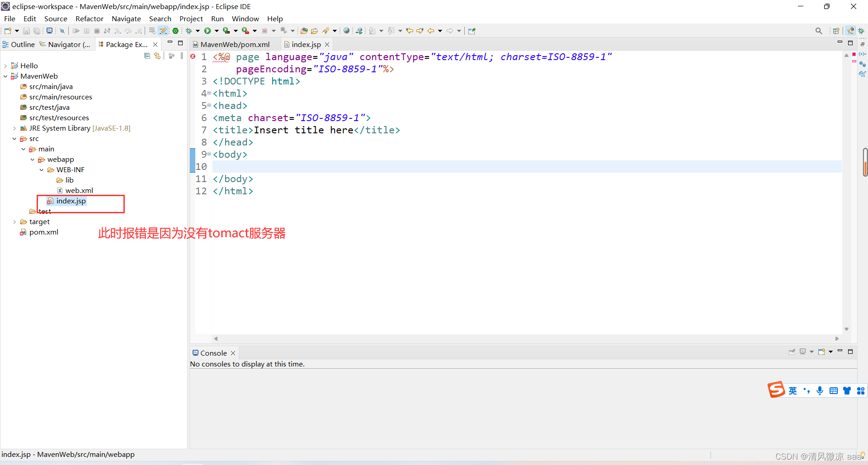Image resolution: width=868 pixels, height=465 pixels.
Task: Click the Forward navigation arrow
Action: click(450, 31)
